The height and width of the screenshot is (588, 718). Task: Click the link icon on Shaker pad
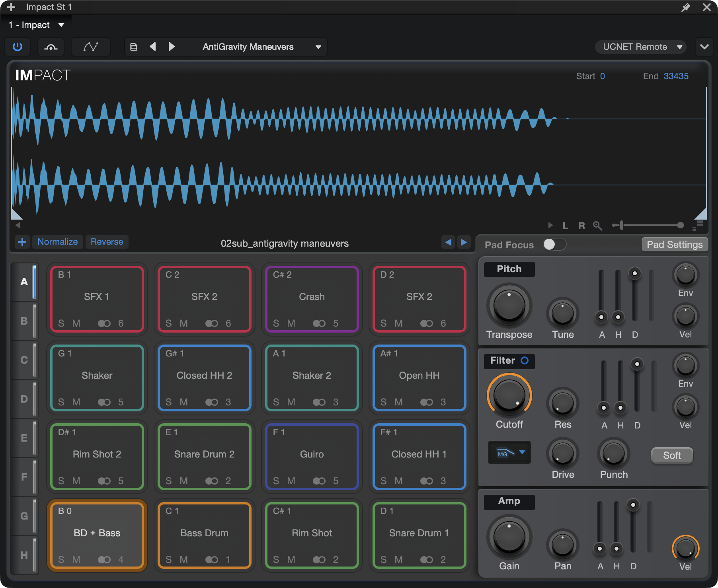104,402
